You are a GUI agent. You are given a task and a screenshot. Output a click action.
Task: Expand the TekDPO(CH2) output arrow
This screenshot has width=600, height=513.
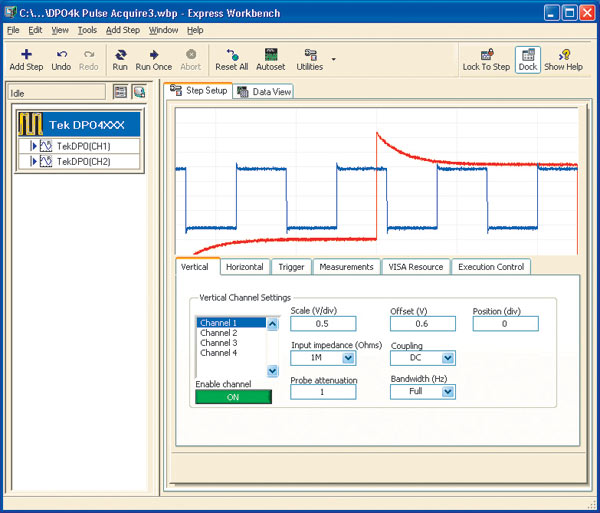click(x=33, y=161)
